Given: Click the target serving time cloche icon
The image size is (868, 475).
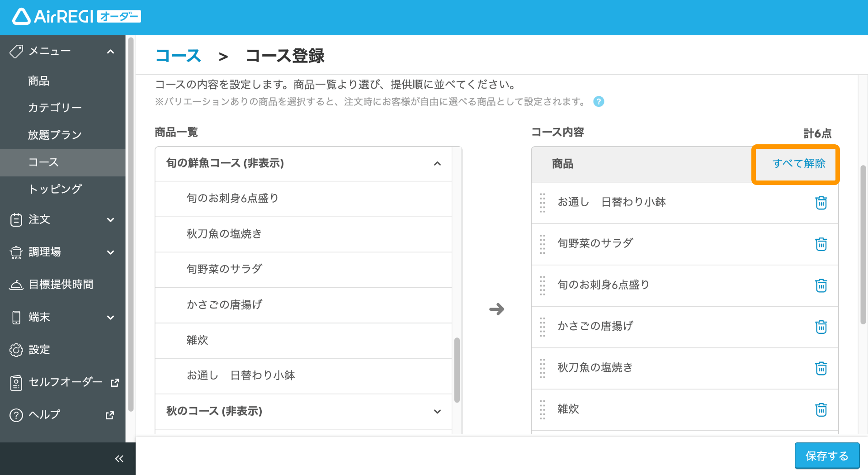Looking at the screenshot, I should pos(16,285).
